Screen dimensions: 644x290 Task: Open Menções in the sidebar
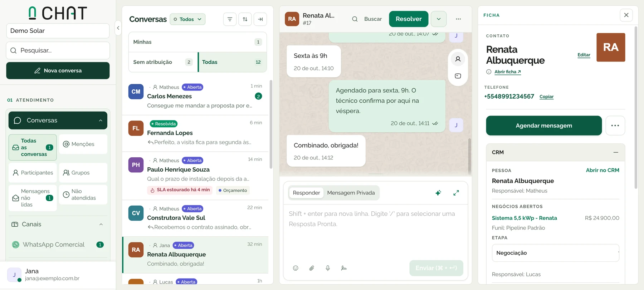point(83,144)
